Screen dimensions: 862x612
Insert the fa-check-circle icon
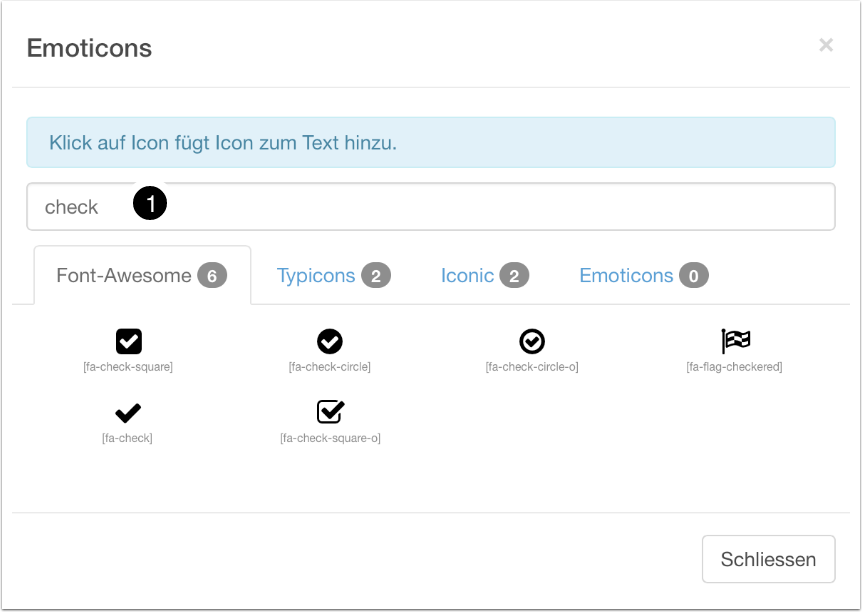pyautogui.click(x=330, y=342)
